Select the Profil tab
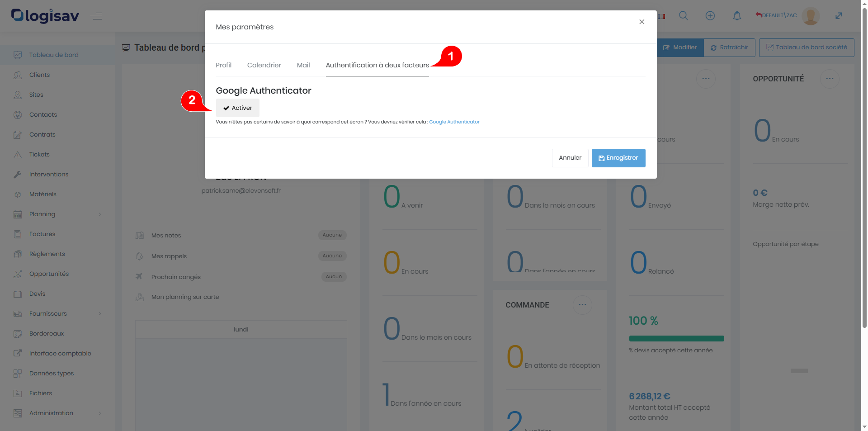 point(223,66)
